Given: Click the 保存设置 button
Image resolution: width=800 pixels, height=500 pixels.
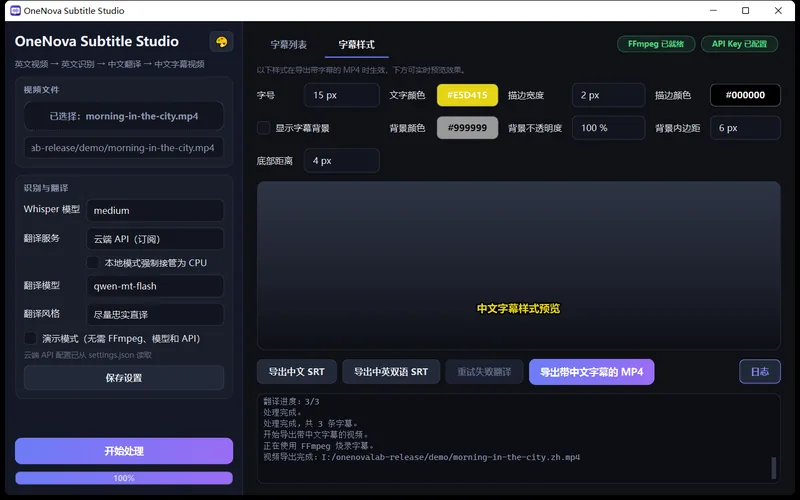Looking at the screenshot, I should click(123, 378).
